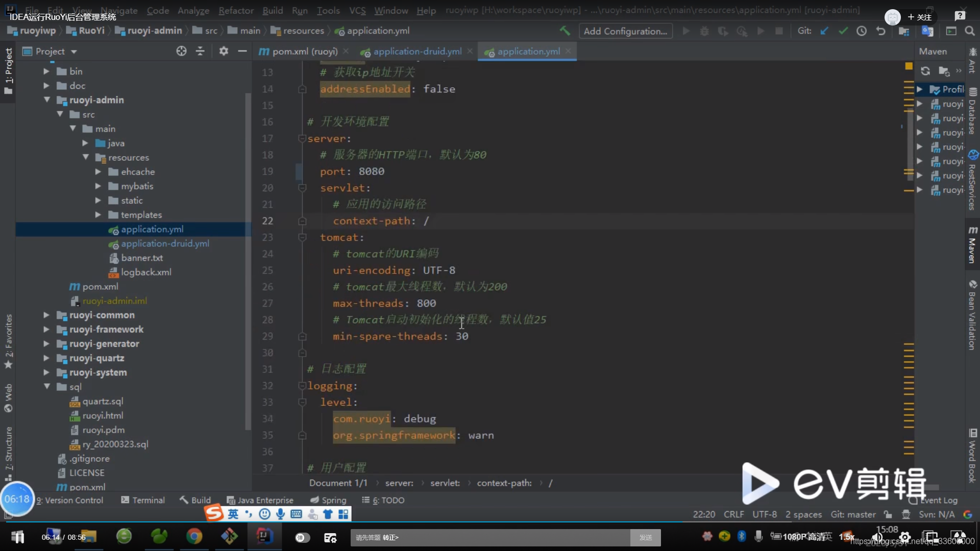This screenshot has width=980, height=551.
Task: Toggle fold marker for server block
Action: pos(302,138)
